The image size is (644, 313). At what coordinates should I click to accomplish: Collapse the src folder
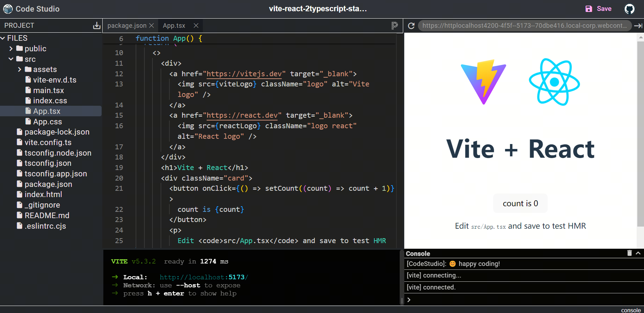tap(11, 59)
